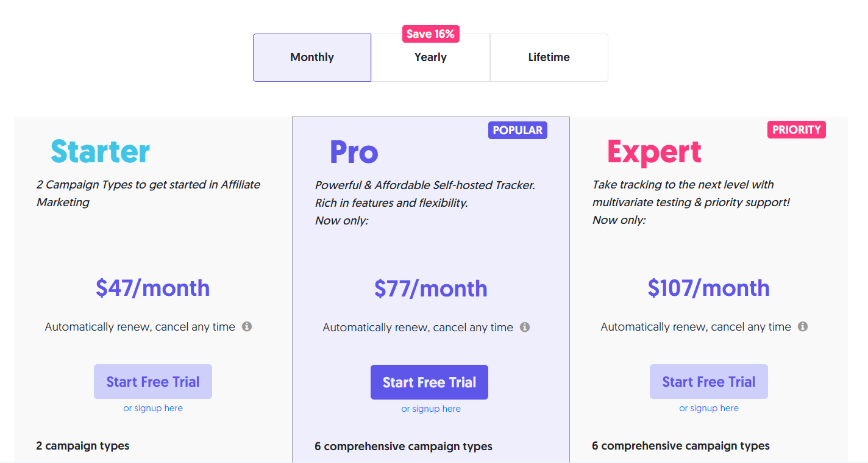Start Free Trial for the Starter plan
The image size is (868, 463).
152,381
